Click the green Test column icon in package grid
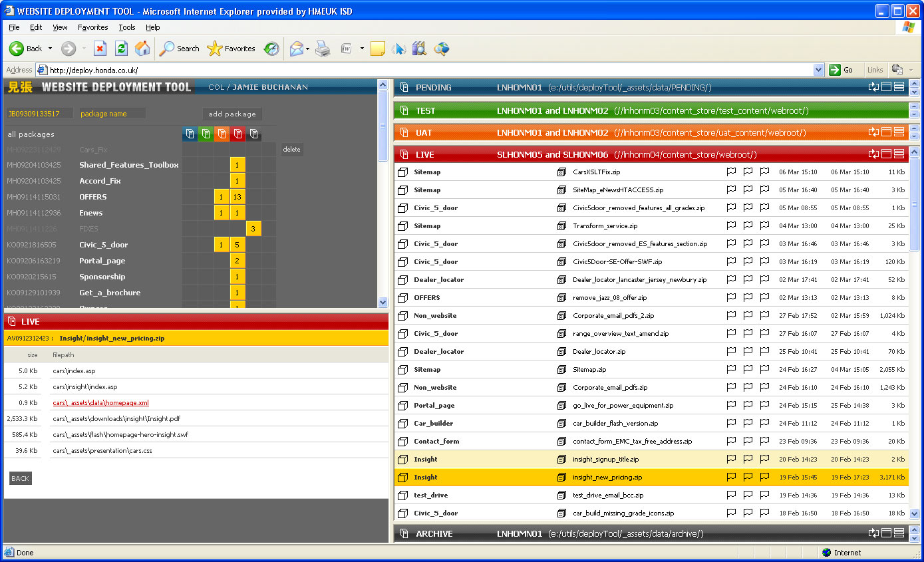Image resolution: width=924 pixels, height=562 pixels. pyautogui.click(x=206, y=134)
